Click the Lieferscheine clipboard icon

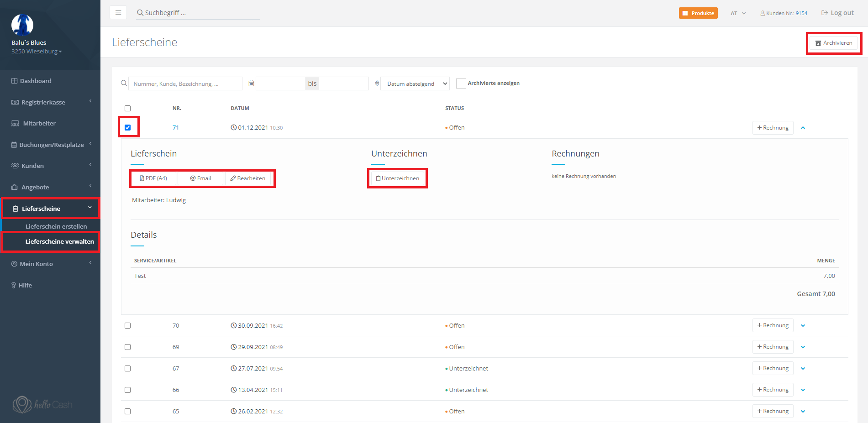pos(16,209)
